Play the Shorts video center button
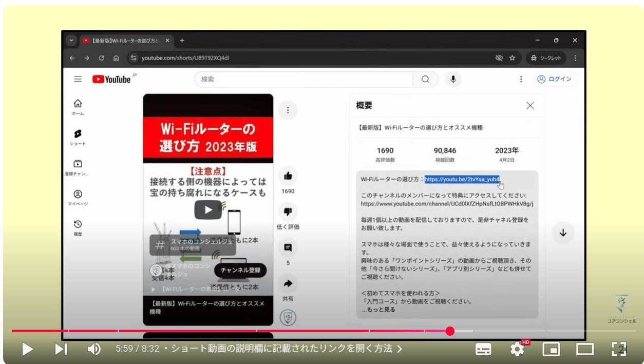Viewport: 644px width, 364px height. tap(208, 209)
